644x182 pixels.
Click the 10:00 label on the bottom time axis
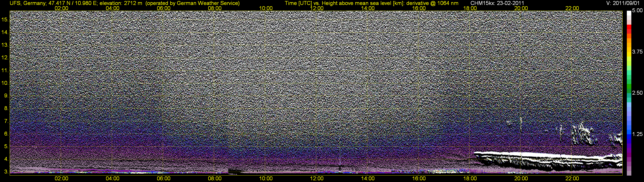click(x=266, y=179)
